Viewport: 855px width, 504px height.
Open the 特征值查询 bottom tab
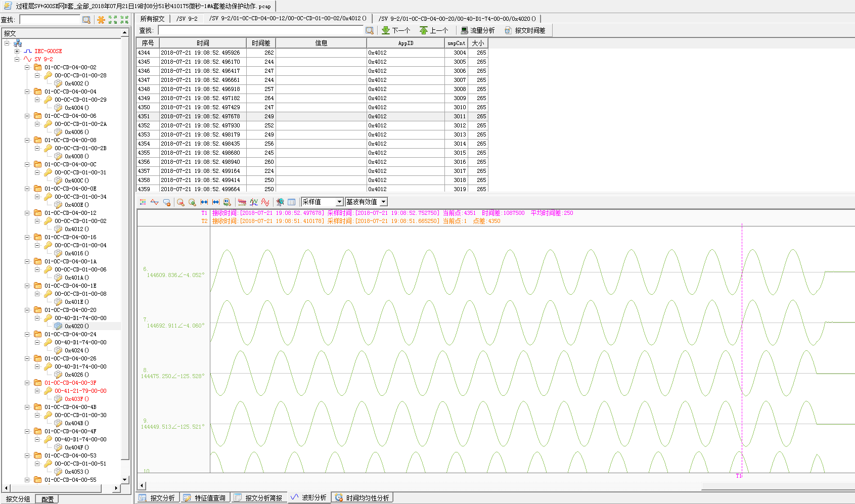click(204, 498)
